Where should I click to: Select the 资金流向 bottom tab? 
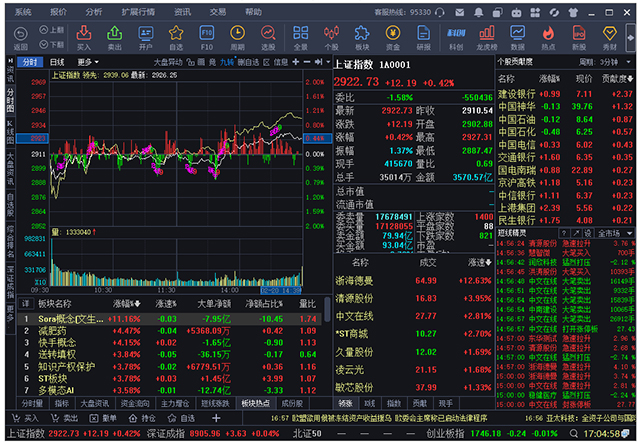(135, 404)
